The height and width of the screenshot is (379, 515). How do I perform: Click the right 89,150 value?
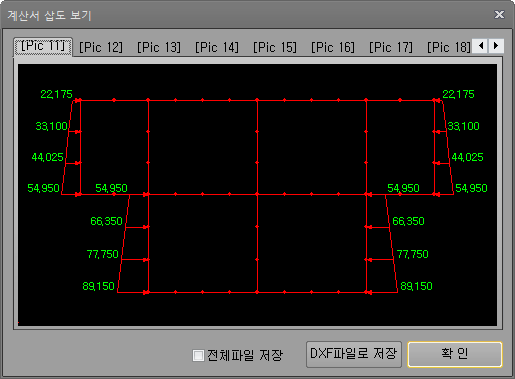(416, 286)
